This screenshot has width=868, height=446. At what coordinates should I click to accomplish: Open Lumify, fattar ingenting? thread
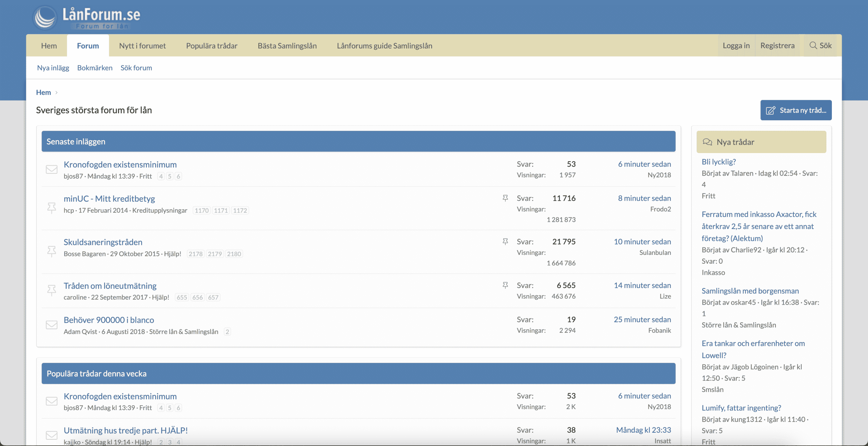pos(741,408)
